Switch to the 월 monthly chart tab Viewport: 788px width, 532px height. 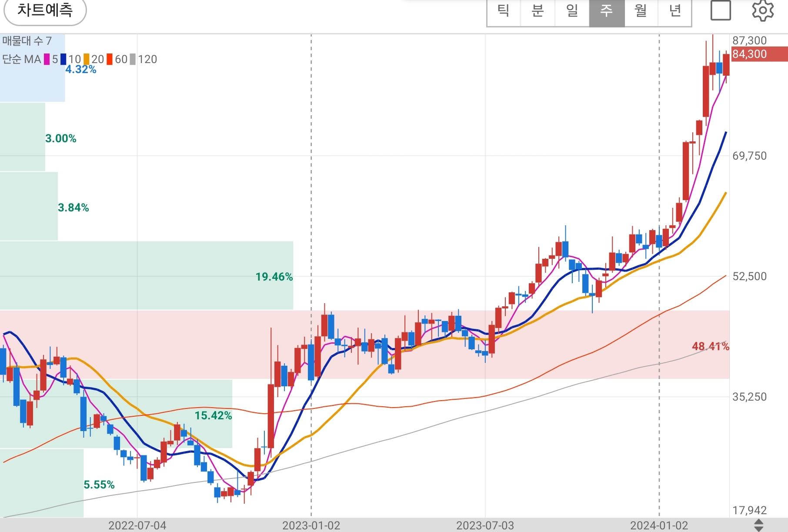tap(641, 11)
